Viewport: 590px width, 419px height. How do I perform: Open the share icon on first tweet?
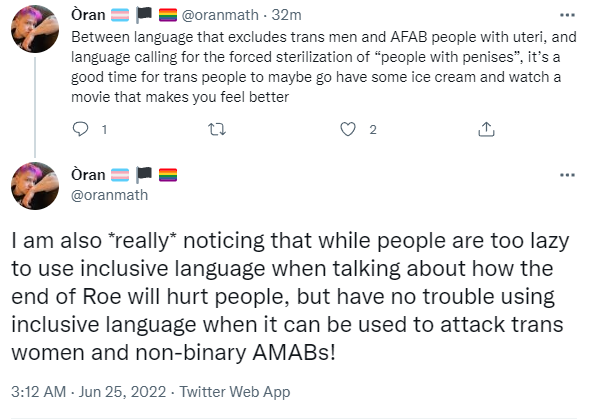point(486,129)
